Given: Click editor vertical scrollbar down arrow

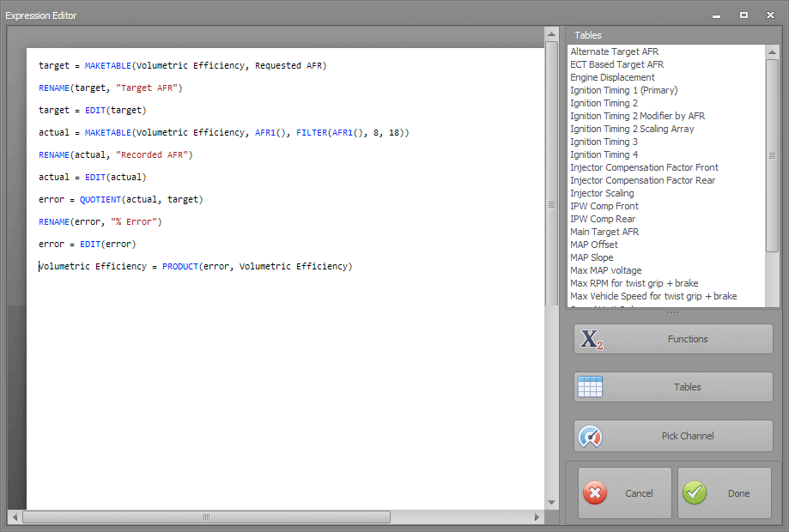Looking at the screenshot, I should [x=552, y=503].
